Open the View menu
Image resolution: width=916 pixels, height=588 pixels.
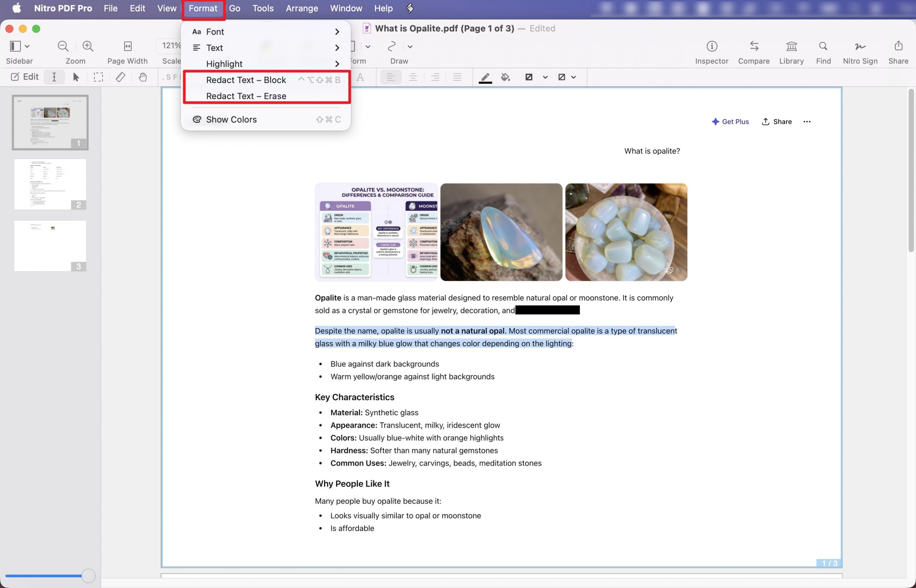pos(167,8)
